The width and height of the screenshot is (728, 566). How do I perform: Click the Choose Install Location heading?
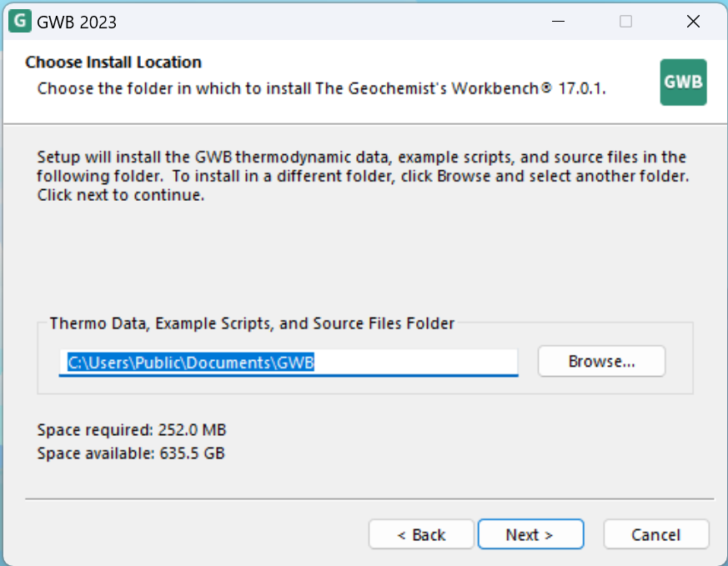coord(113,63)
